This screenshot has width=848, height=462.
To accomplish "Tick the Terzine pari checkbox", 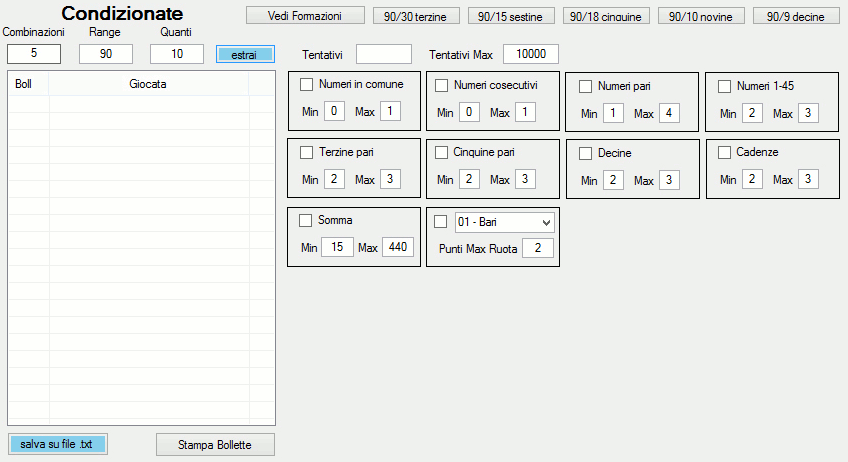I will click(307, 153).
